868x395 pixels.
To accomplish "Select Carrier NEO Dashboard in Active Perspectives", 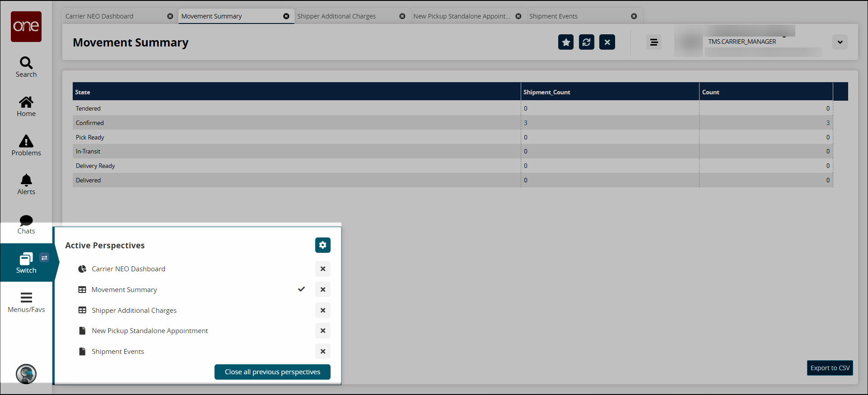I will coord(129,269).
